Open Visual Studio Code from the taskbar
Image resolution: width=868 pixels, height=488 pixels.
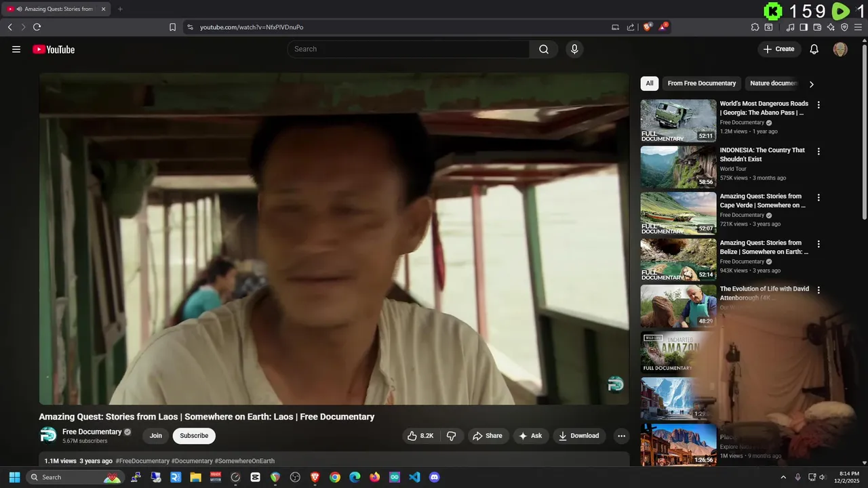(414, 477)
